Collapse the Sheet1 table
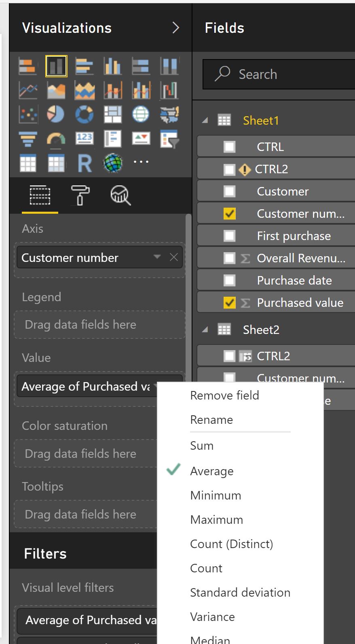Image resolution: width=355 pixels, height=644 pixels. [205, 120]
